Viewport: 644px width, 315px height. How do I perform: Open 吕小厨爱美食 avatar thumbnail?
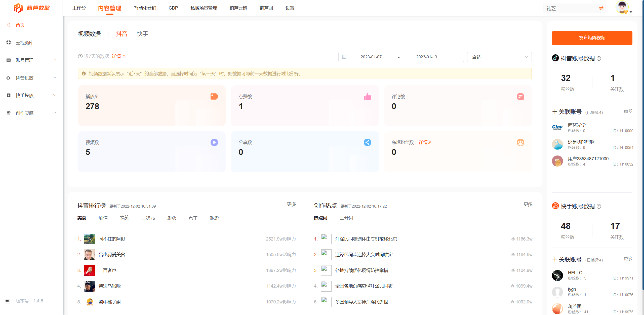(90, 255)
